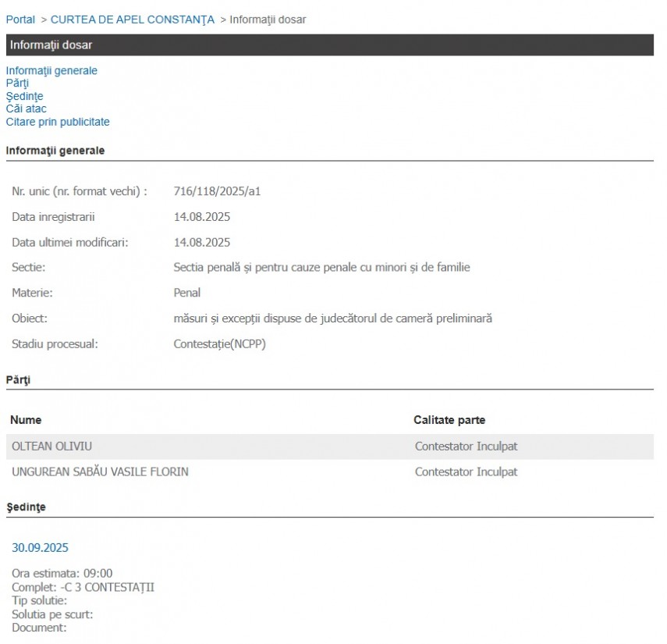The height and width of the screenshot is (644, 667).
Task: Select the Obiect description text
Action: [x=332, y=318]
